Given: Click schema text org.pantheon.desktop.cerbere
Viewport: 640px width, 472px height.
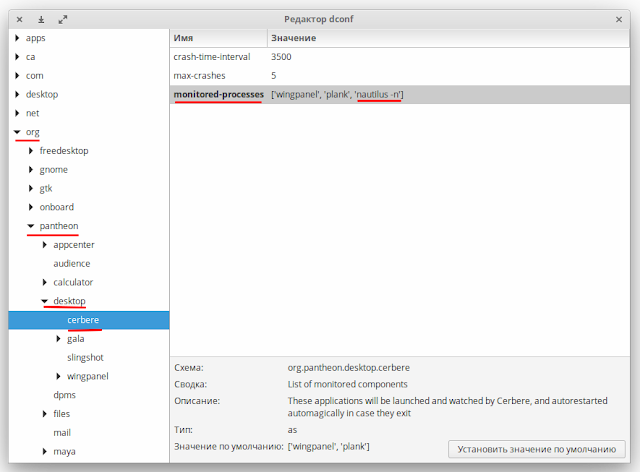Looking at the screenshot, I should click(349, 367).
